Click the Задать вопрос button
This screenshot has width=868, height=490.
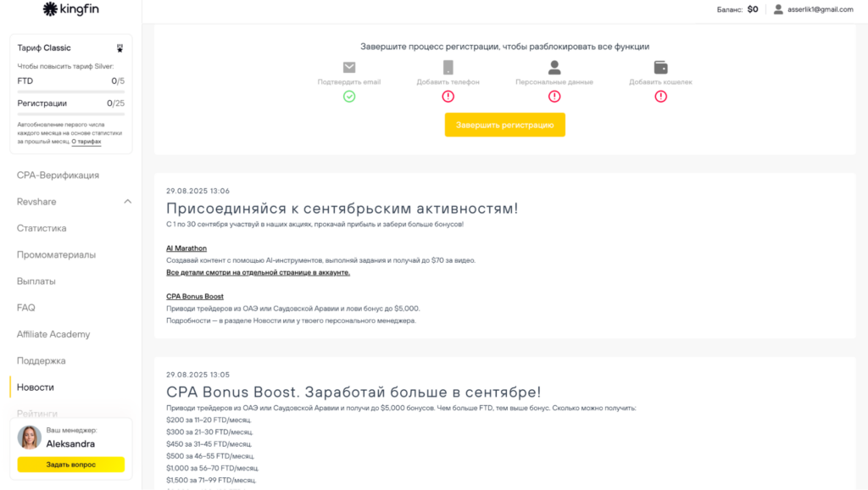(71, 465)
